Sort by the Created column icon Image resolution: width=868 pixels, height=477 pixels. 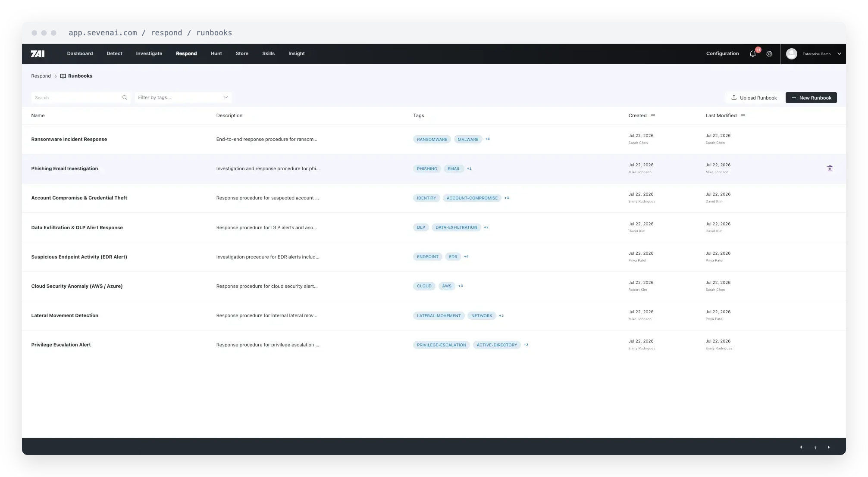coord(653,115)
